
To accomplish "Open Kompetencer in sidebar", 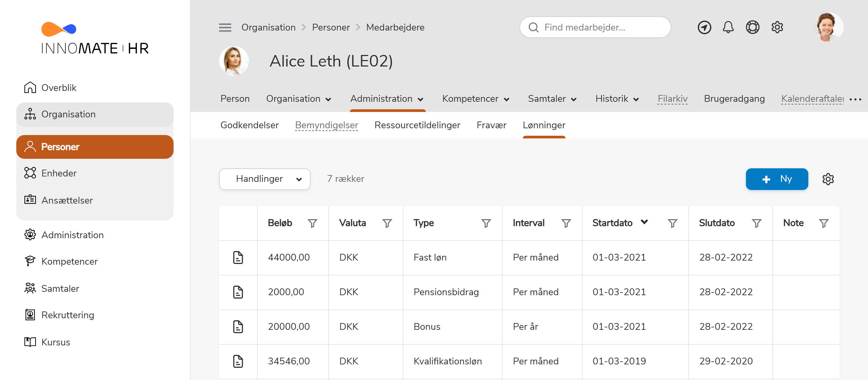I will click(x=95, y=261).
